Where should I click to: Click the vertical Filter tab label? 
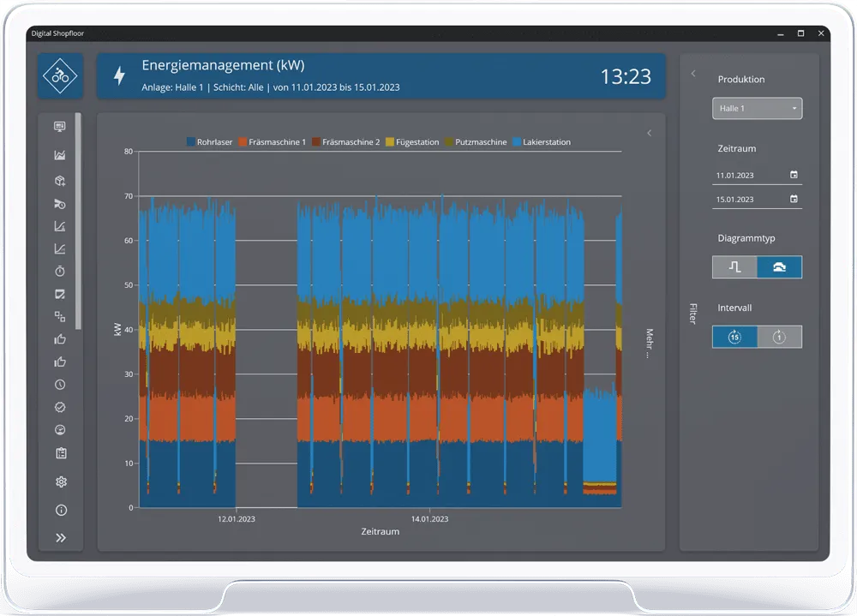[693, 314]
